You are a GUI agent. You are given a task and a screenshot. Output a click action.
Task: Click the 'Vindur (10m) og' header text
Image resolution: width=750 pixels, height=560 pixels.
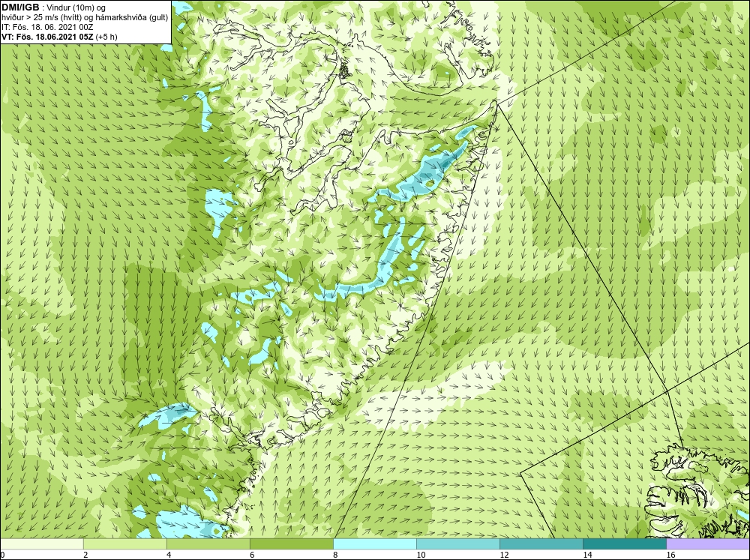point(77,7)
